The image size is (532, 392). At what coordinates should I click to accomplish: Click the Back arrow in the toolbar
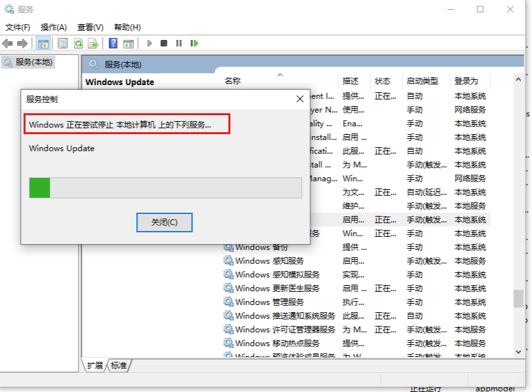pos(7,43)
